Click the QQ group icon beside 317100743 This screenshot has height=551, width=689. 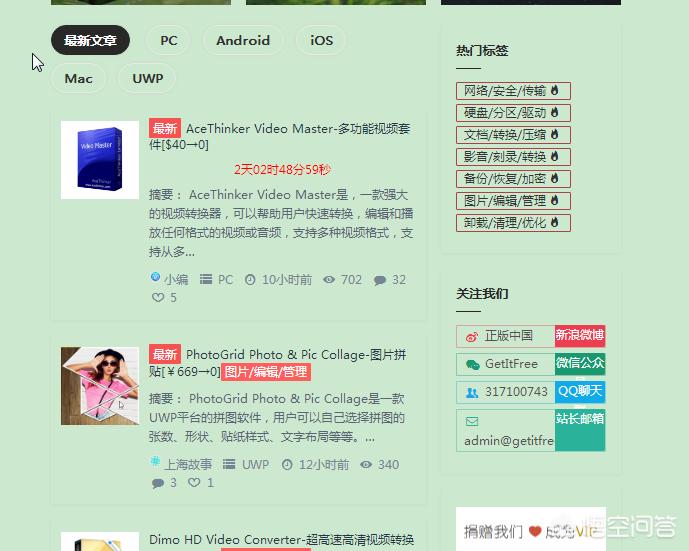point(472,392)
